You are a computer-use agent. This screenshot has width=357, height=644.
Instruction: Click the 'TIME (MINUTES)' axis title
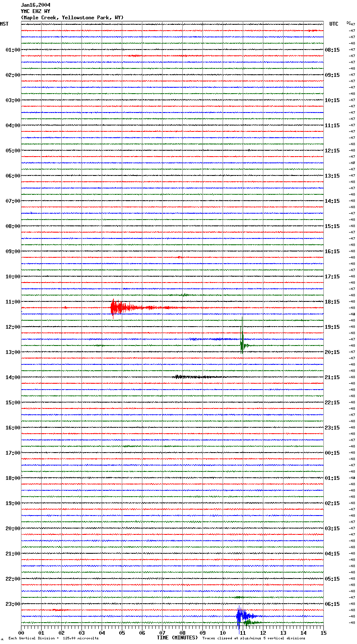177,638
